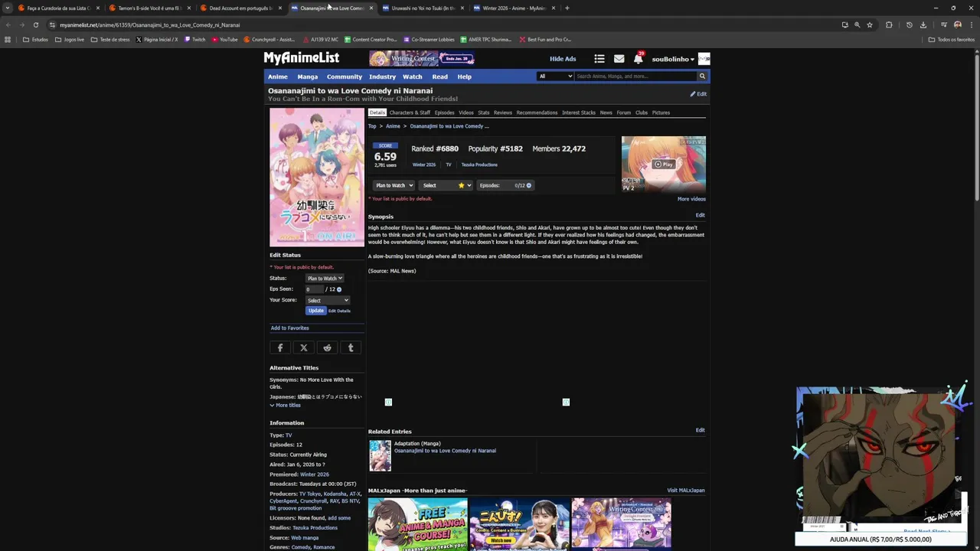Viewport: 980px width, 551px height.
Task: Open the Twitch bookmark
Action: point(194,39)
